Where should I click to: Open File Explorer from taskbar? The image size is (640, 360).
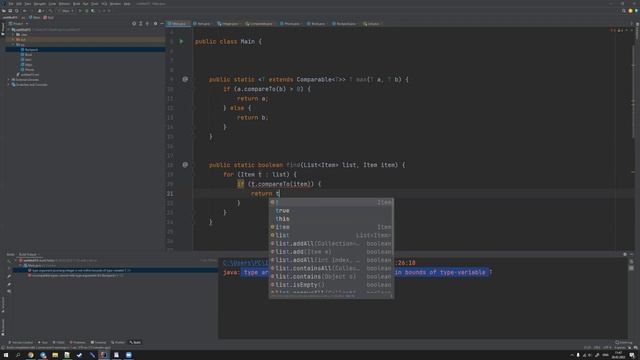click(55, 355)
